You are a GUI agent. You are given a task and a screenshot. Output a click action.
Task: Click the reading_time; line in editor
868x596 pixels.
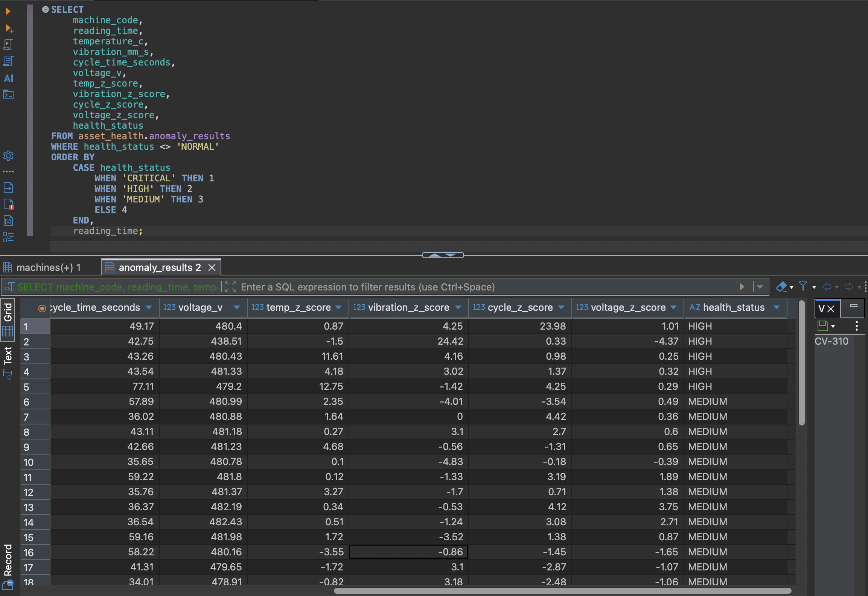tap(108, 231)
